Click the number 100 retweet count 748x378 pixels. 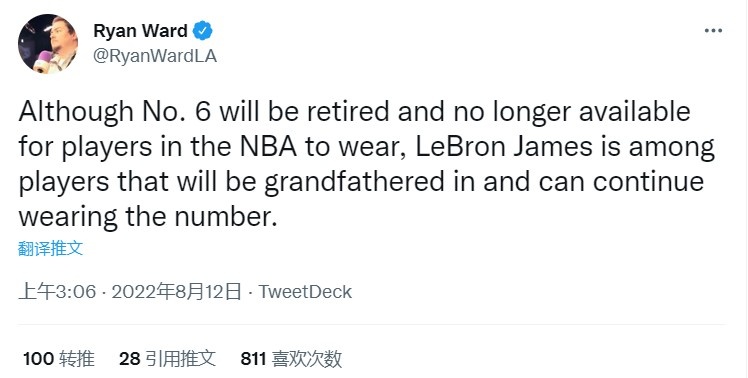pyautogui.click(x=39, y=359)
